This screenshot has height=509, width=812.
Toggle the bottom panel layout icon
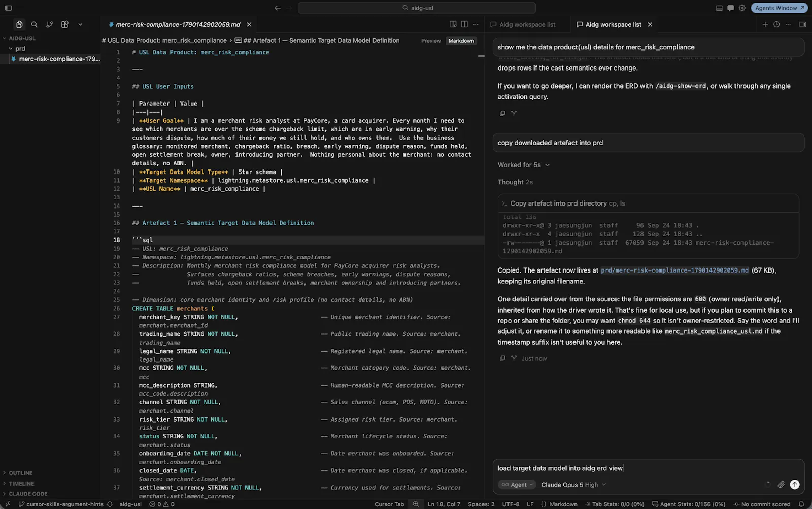[719, 8]
